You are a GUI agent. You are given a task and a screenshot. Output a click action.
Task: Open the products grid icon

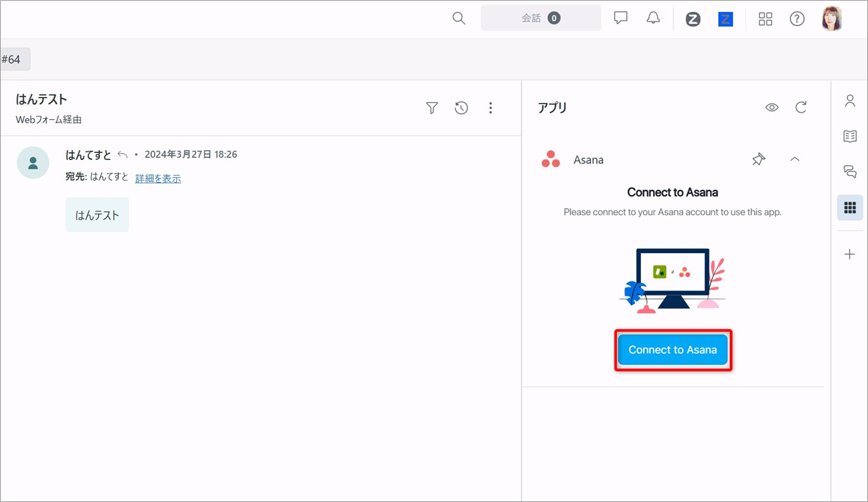(x=765, y=19)
